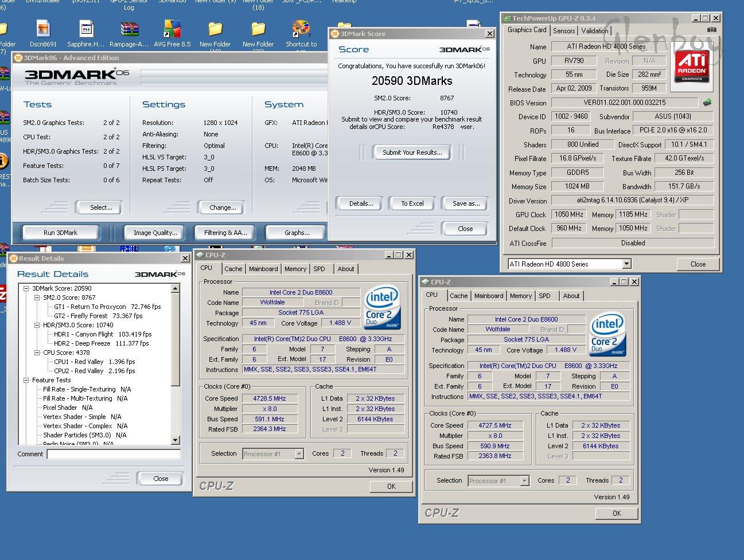Screen dimensions: 744x560
Task: Click the Comment text field
Action: point(114,455)
